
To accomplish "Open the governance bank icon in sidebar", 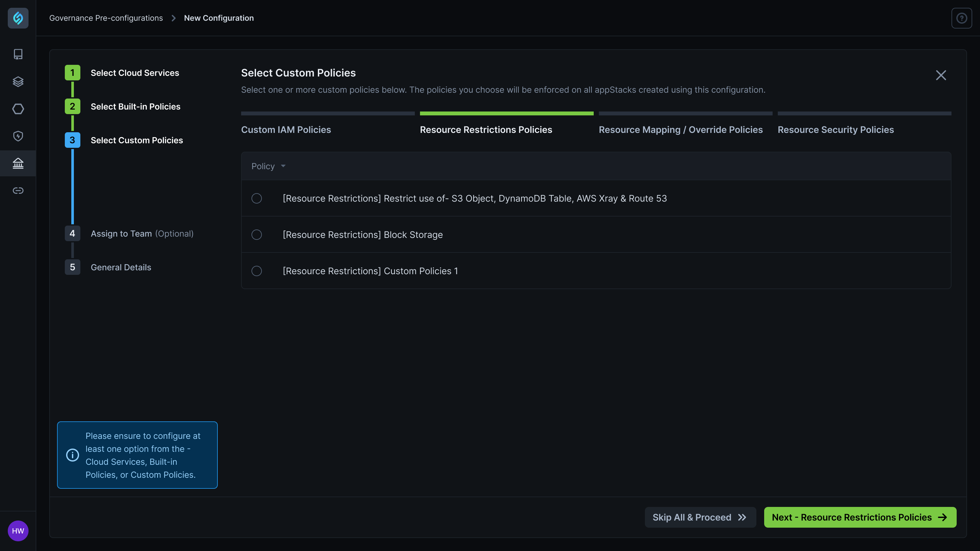I will pyautogui.click(x=18, y=163).
